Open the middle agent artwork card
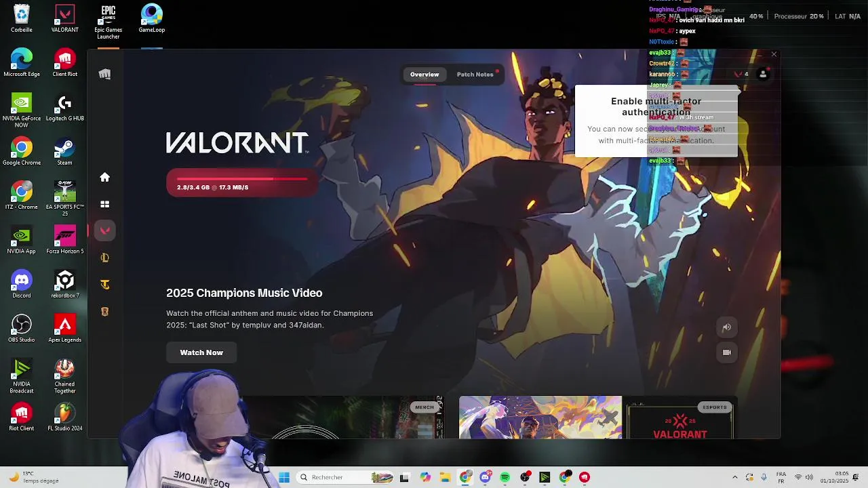This screenshot has width=868, height=488. pos(540,418)
